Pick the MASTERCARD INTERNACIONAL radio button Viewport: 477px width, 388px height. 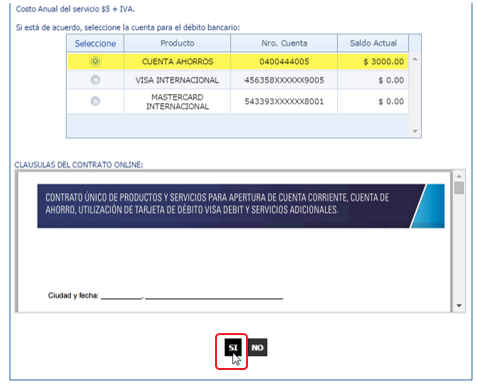[95, 101]
